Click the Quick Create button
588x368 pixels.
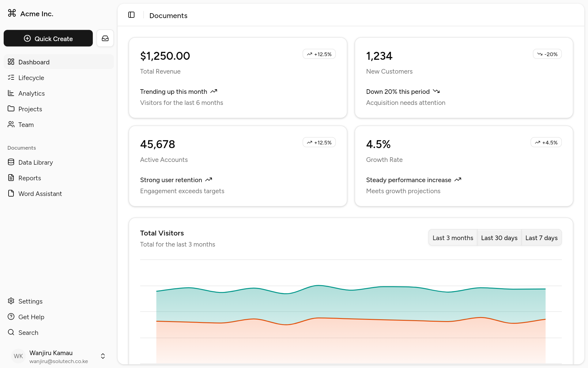tap(48, 38)
